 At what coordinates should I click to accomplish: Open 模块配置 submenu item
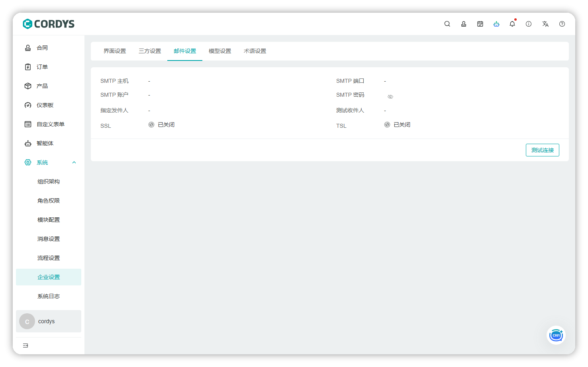click(49, 220)
